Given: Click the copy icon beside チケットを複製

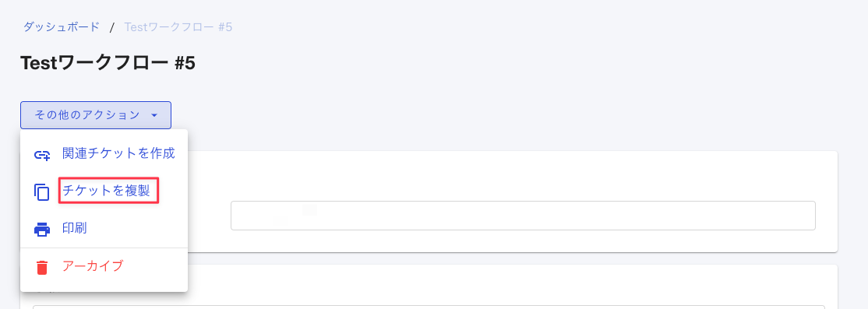Looking at the screenshot, I should tap(42, 191).
